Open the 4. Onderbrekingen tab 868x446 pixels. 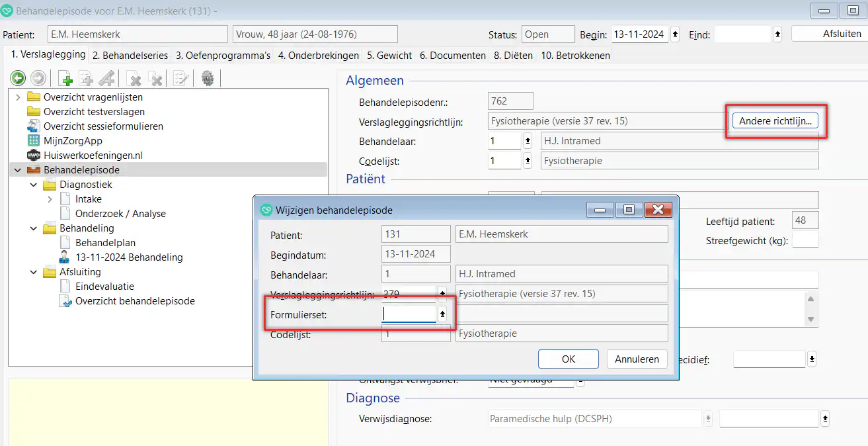[x=319, y=56]
